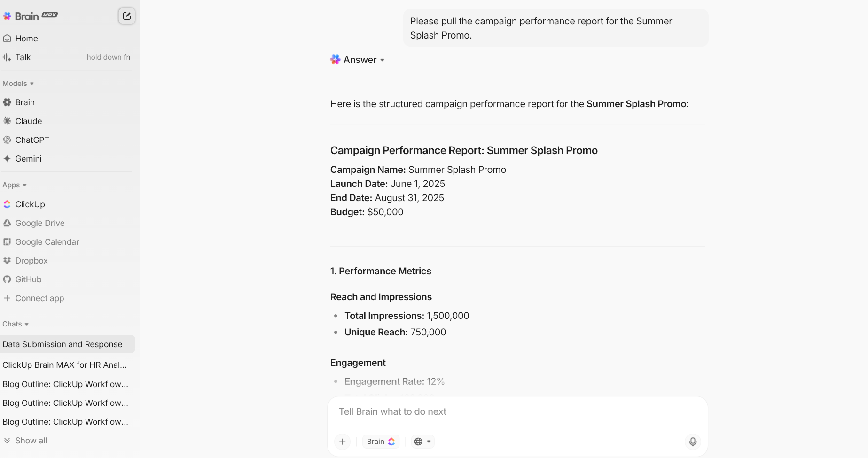Screen dimensions: 868x458
Task: Open the GitHub app
Action: [28, 279]
